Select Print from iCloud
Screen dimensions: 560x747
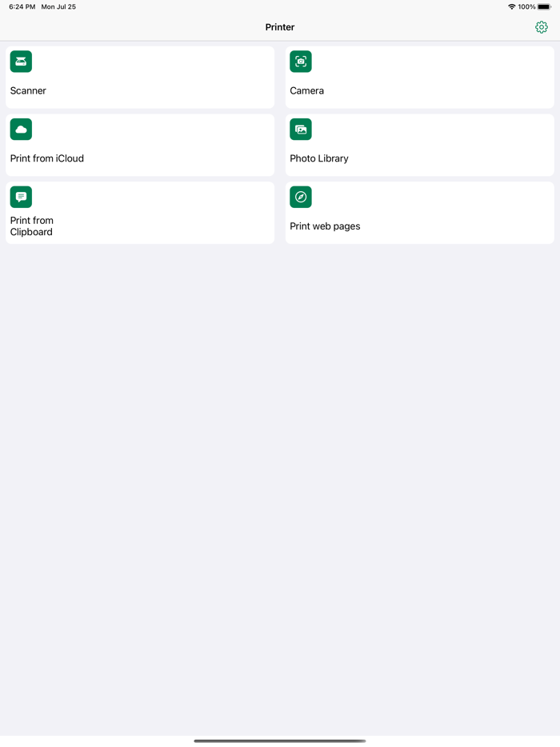pyautogui.click(x=140, y=145)
